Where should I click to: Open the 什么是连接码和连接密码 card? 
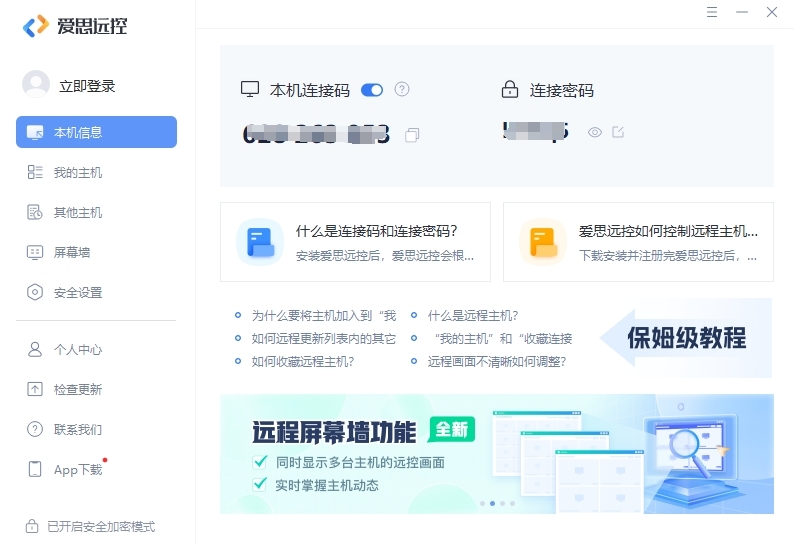tap(355, 242)
